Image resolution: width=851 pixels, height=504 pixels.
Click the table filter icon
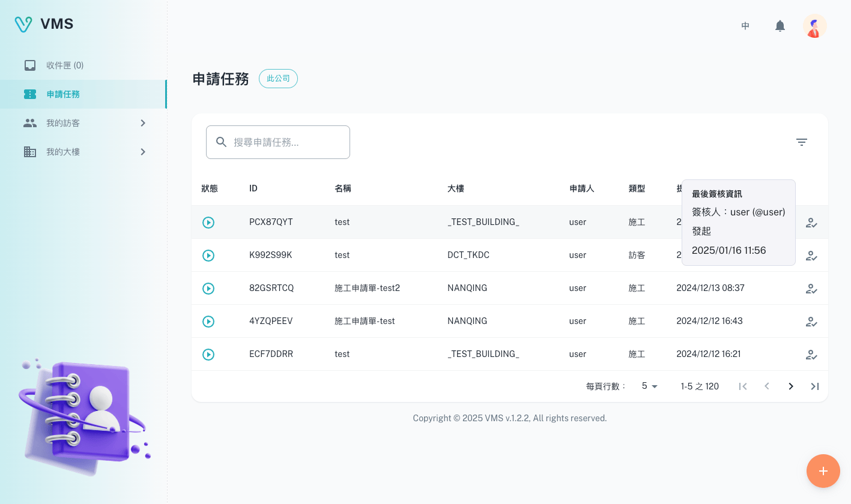(x=801, y=142)
